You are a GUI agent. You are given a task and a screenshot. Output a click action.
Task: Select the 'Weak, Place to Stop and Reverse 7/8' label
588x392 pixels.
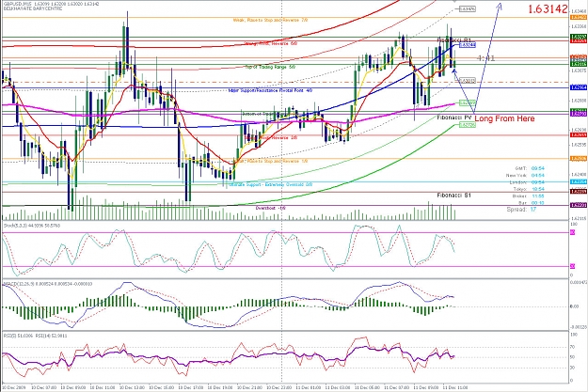tap(270, 20)
